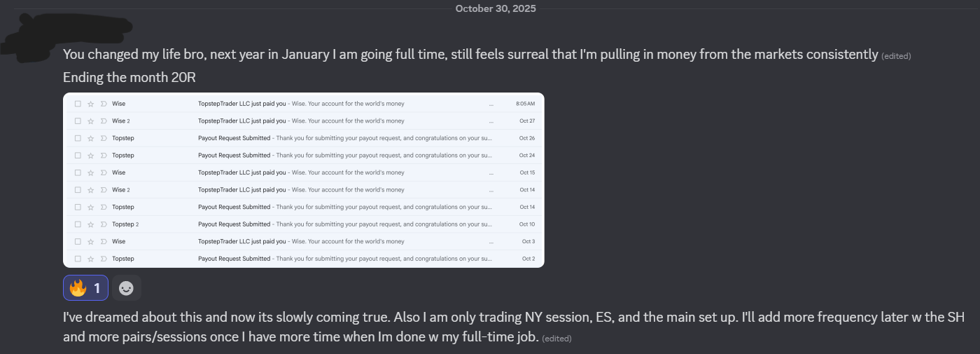Viewport: 980px width, 354px height.
Task: Check the Oct 3 Wise email checkbox
Action: [x=78, y=241]
